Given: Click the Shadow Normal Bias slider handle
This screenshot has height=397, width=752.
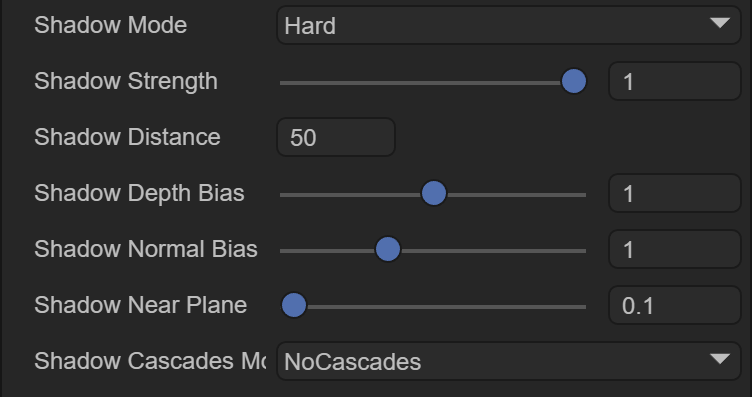Looking at the screenshot, I should pos(388,249).
